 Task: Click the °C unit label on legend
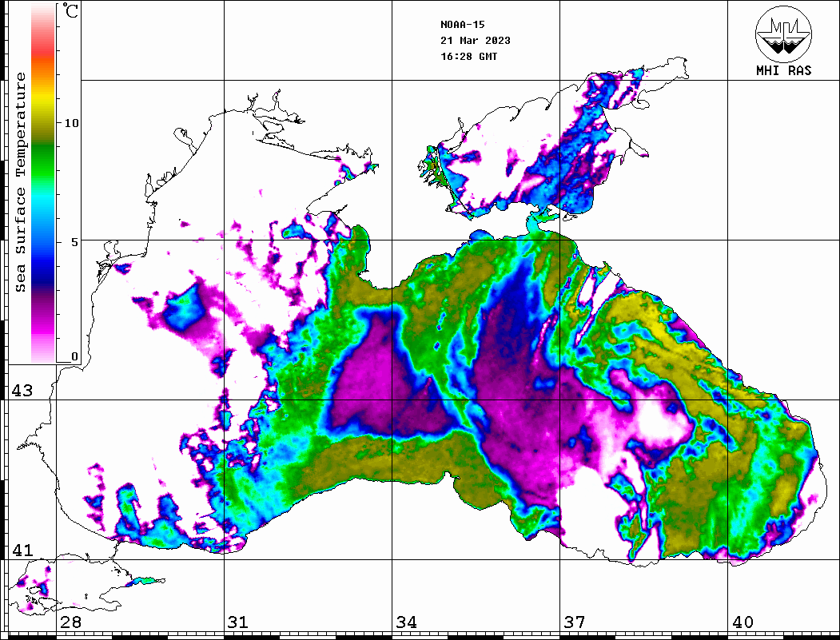(x=70, y=10)
